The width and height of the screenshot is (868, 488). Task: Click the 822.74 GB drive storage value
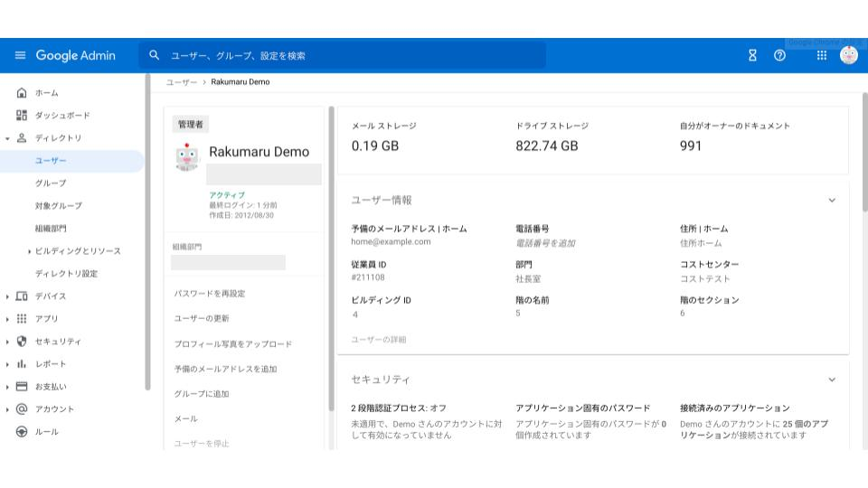pyautogui.click(x=547, y=146)
